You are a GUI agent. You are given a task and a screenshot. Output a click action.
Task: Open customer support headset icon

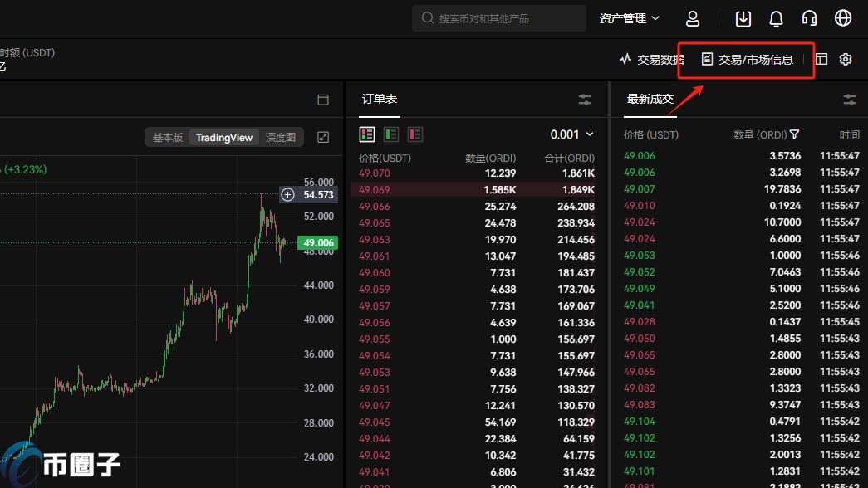pyautogui.click(x=809, y=18)
